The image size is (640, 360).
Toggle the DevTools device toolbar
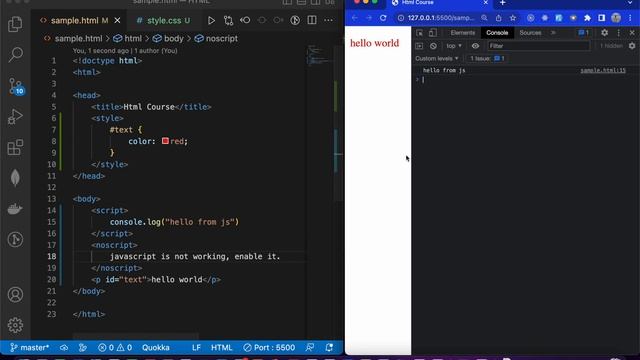pyautogui.click(x=433, y=33)
